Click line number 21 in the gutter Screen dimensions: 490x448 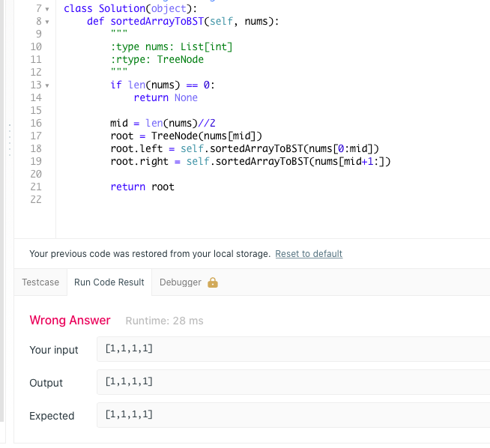pyautogui.click(x=36, y=187)
